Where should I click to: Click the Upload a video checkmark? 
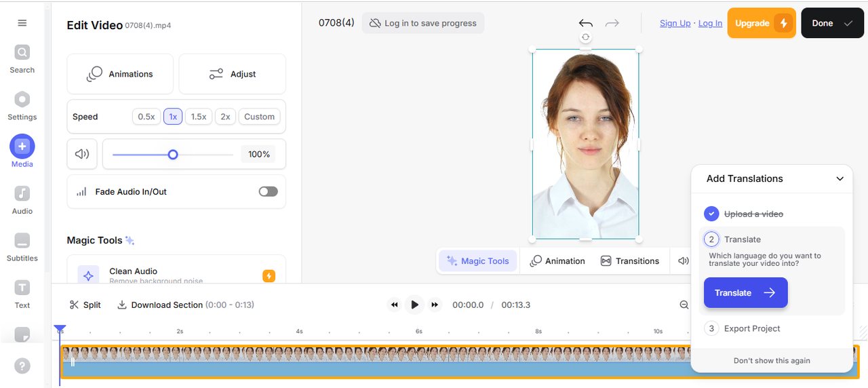point(711,214)
